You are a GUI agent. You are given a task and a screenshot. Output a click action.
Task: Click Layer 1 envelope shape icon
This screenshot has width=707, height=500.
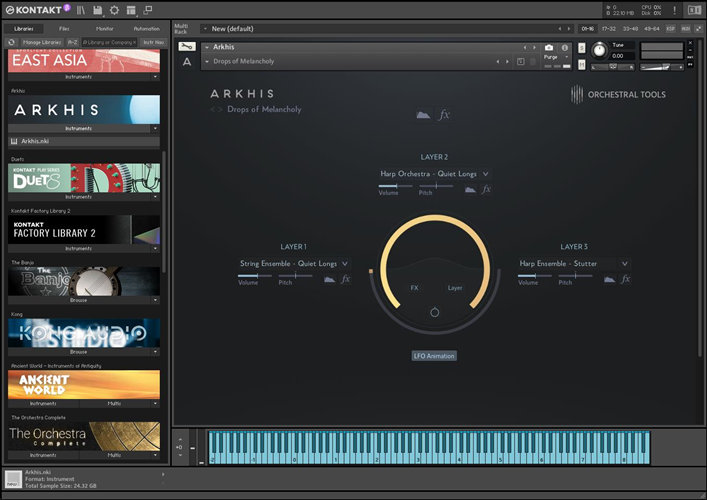tap(329, 279)
